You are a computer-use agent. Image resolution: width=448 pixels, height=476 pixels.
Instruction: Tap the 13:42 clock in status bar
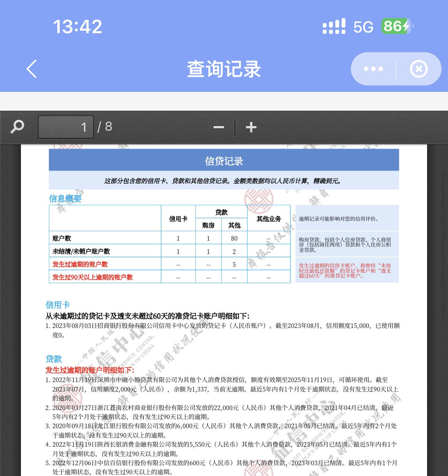77,27
